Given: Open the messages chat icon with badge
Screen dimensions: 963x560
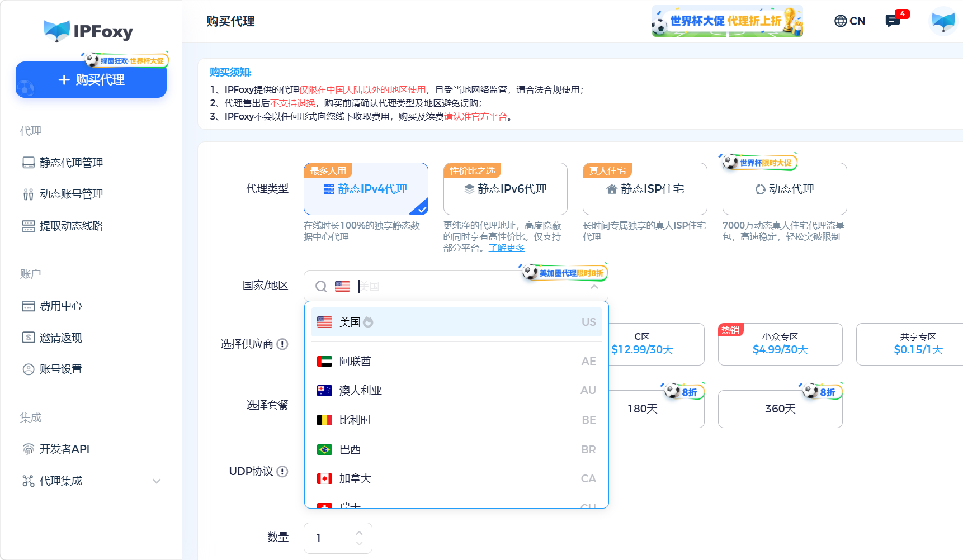Looking at the screenshot, I should click(x=894, y=21).
